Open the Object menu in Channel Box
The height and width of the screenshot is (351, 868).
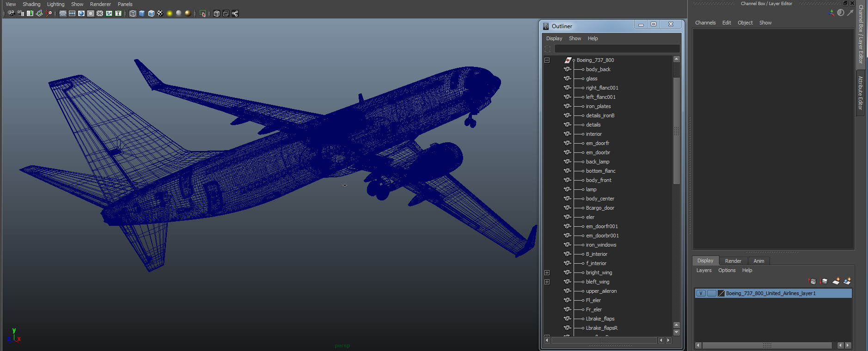click(745, 23)
